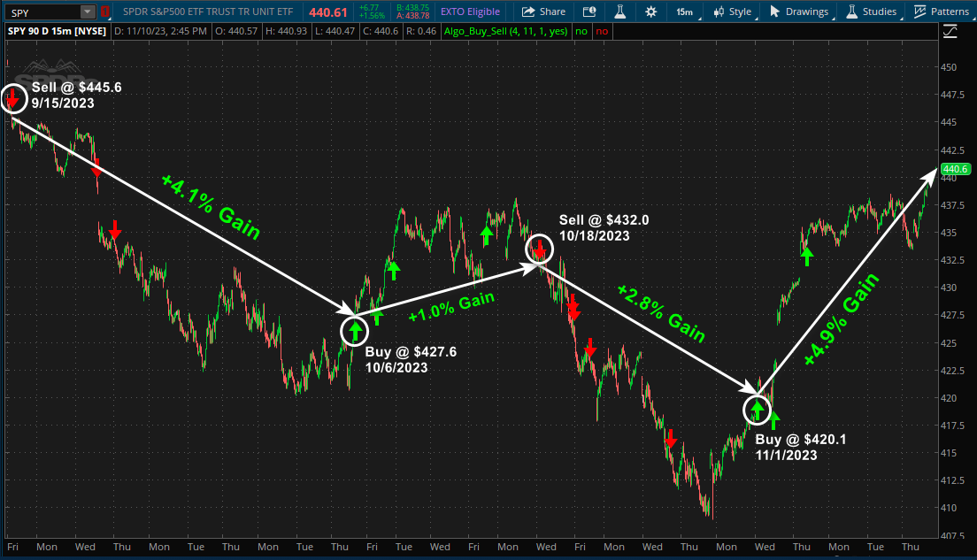
Task: Toggle the green 'no' indicator flag
Action: click(x=582, y=30)
